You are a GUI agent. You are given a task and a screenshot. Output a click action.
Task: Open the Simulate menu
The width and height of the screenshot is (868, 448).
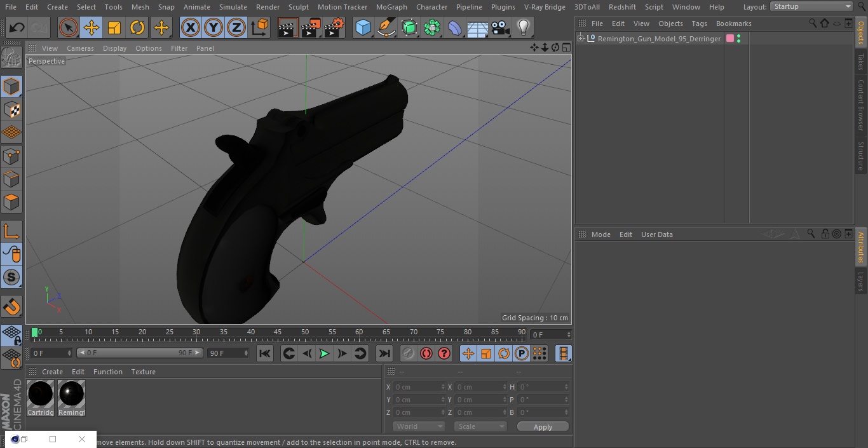click(x=233, y=7)
